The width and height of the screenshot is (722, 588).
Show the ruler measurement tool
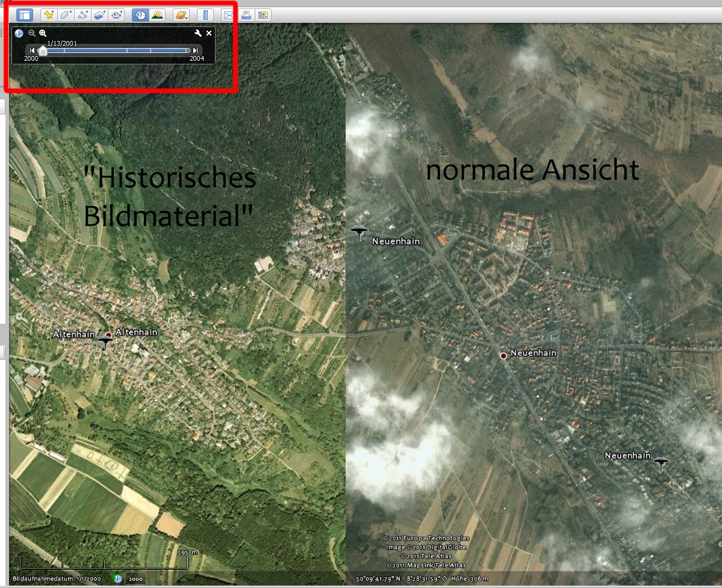[205, 15]
